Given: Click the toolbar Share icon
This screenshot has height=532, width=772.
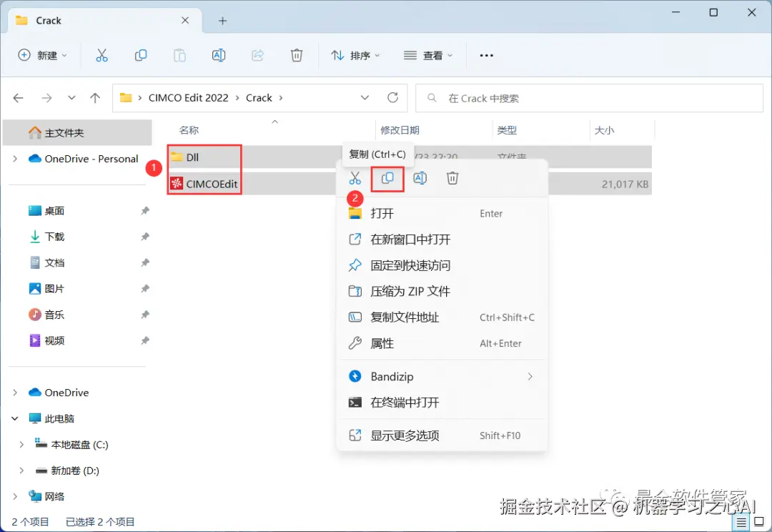Looking at the screenshot, I should (257, 55).
